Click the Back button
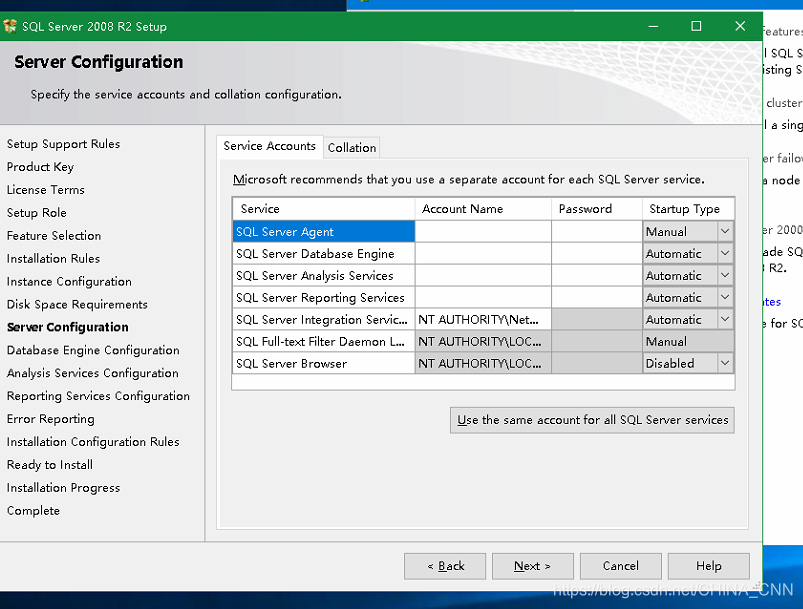Screen dimensions: 803x609 (x=445, y=566)
